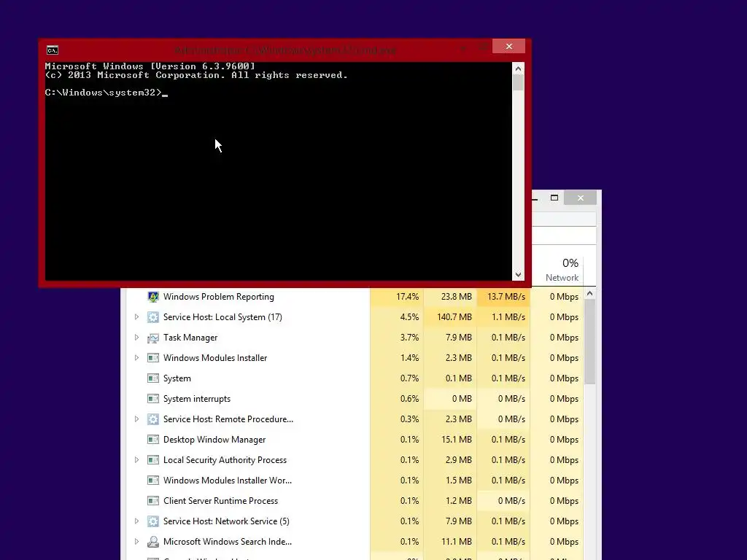
Task: Sort processes by the Network column header
Action: click(557, 270)
